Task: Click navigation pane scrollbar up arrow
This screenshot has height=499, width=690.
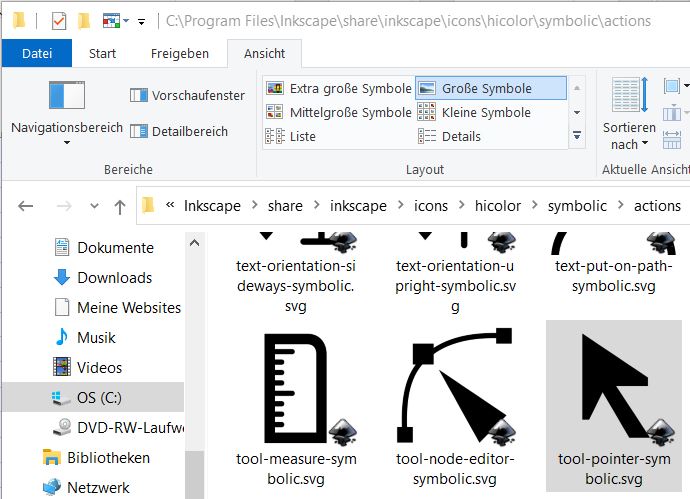Action: click(195, 243)
